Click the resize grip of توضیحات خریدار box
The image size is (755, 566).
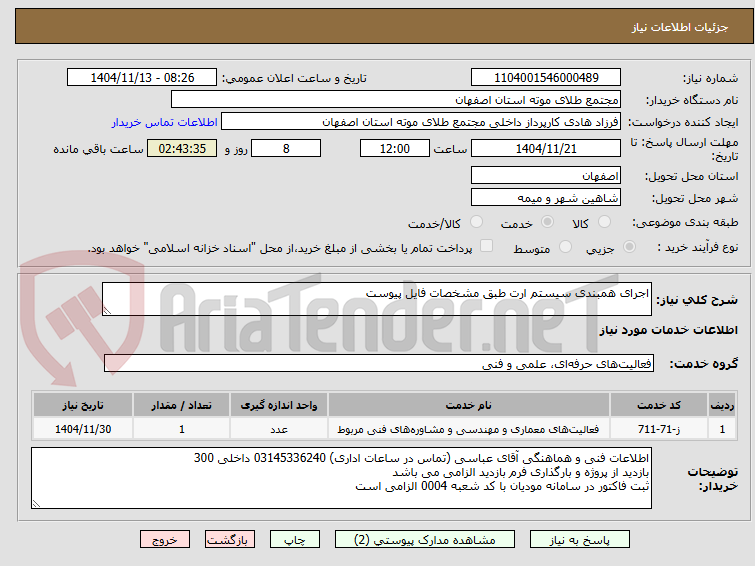coord(36,503)
